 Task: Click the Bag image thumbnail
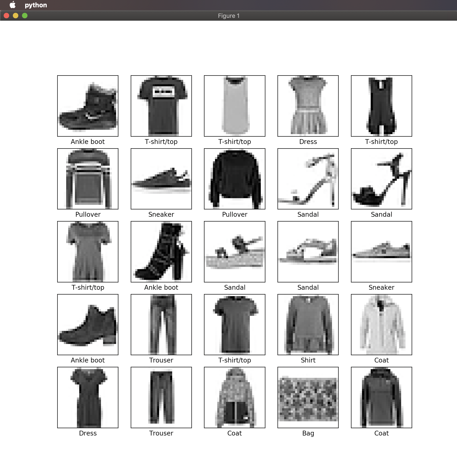point(308,397)
